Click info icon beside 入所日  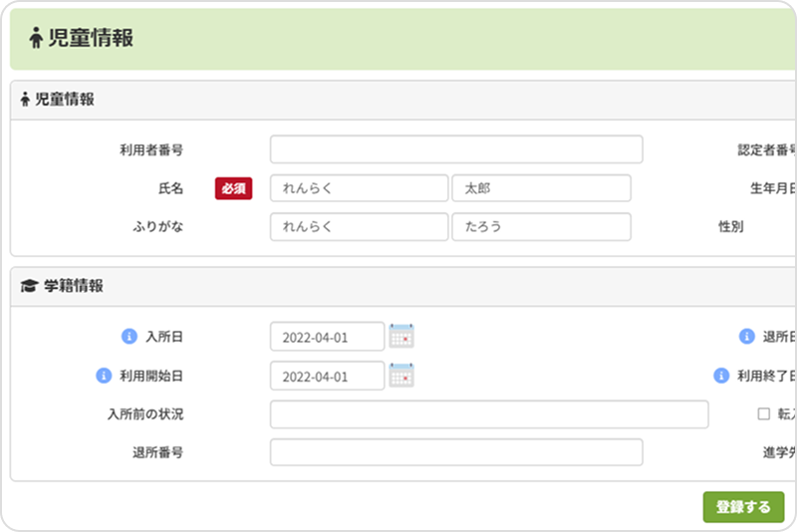pyautogui.click(x=129, y=337)
